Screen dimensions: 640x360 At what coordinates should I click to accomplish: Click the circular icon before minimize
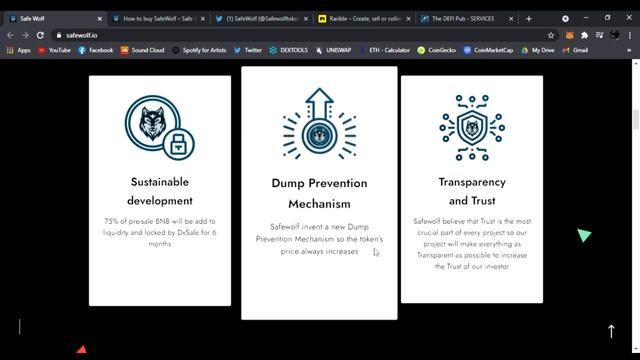click(x=565, y=19)
